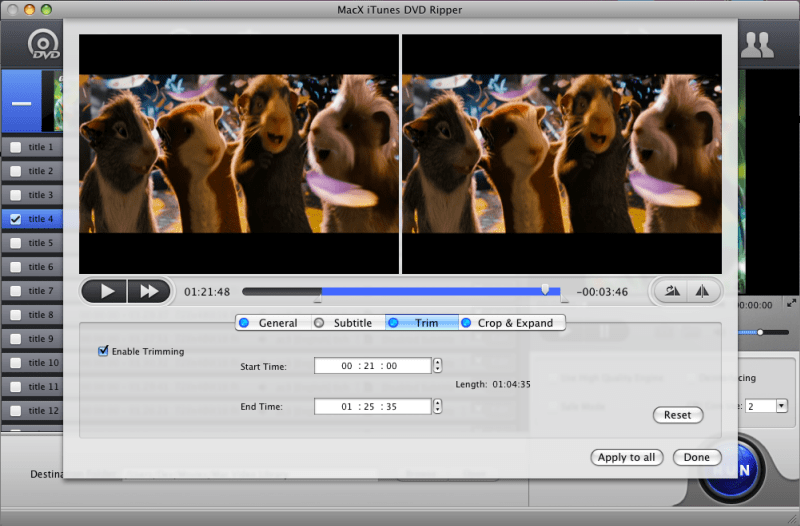Screen dimensions: 800x526
Task: Click the playback position handle on timeline
Action: (545, 289)
